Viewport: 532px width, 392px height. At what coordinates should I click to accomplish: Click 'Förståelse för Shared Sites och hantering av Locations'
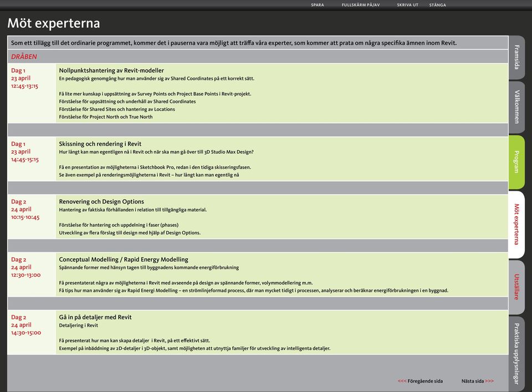click(x=117, y=109)
